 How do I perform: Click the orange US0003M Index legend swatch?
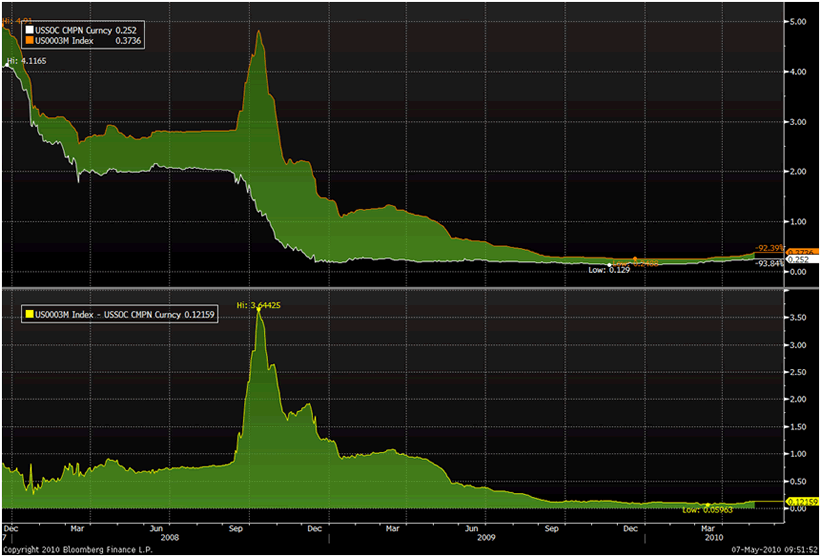point(30,40)
